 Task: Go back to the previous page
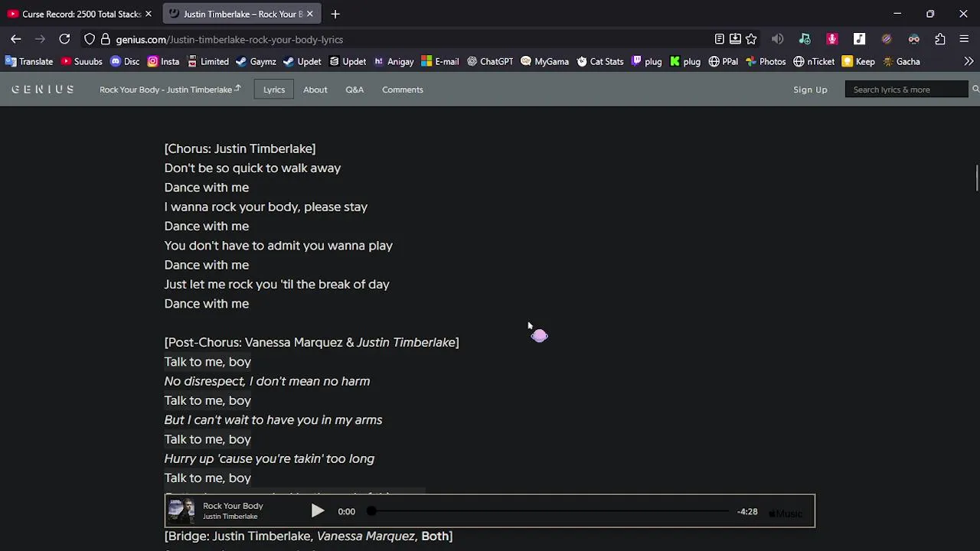[15, 39]
